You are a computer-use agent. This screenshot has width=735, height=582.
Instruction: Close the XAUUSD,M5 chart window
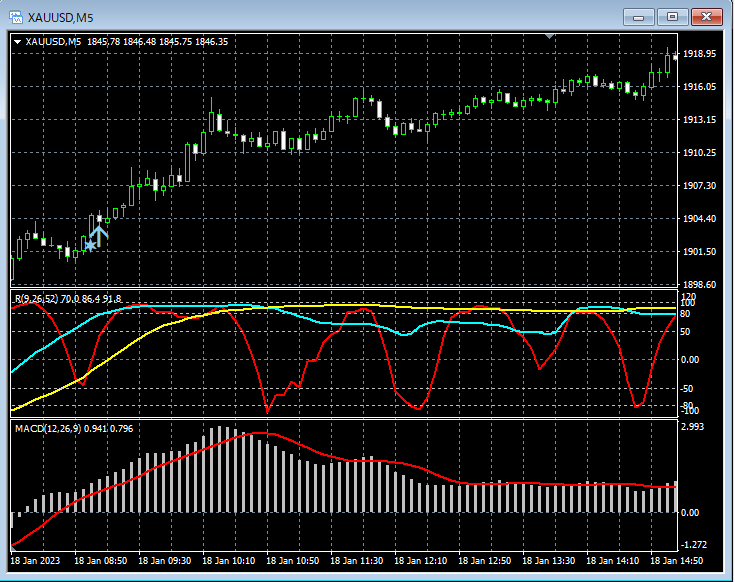707,17
